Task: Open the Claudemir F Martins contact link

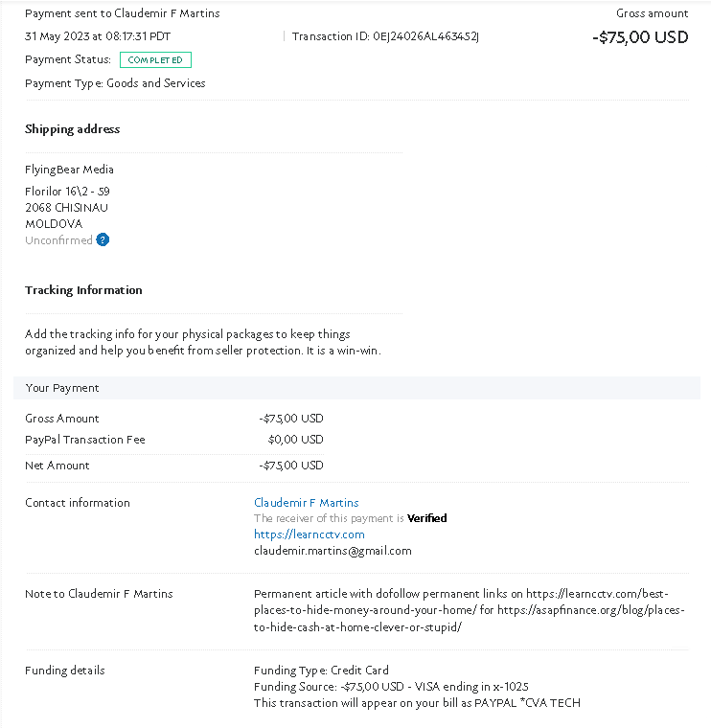Action: (307, 502)
